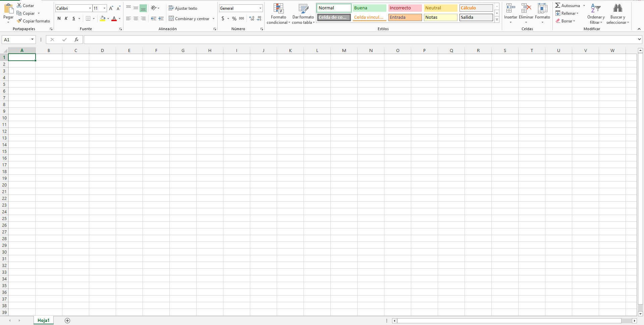644x325 pixels.
Task: Apply the Incorrecto cell style
Action: point(405,8)
